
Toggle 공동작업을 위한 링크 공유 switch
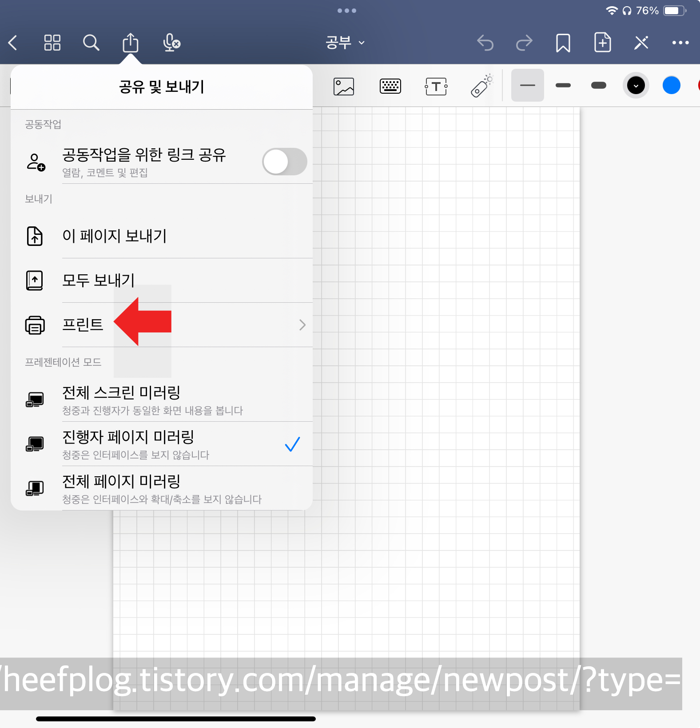click(284, 162)
